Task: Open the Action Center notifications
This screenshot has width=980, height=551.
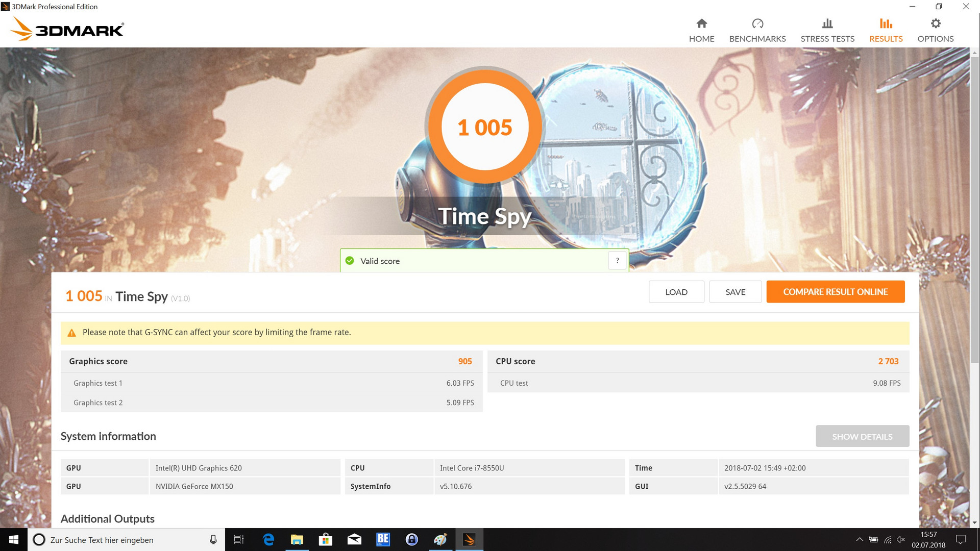Action: tap(961, 540)
